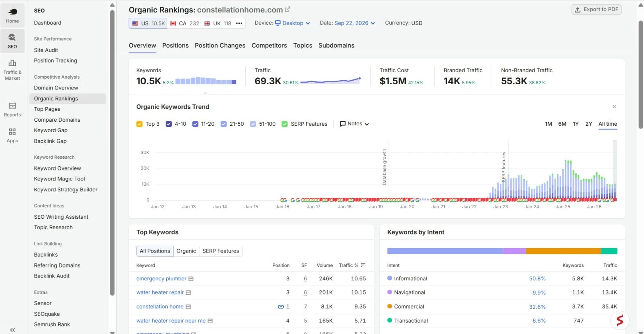
Task: Open Backlink Audit in sidebar
Action: 52,276
